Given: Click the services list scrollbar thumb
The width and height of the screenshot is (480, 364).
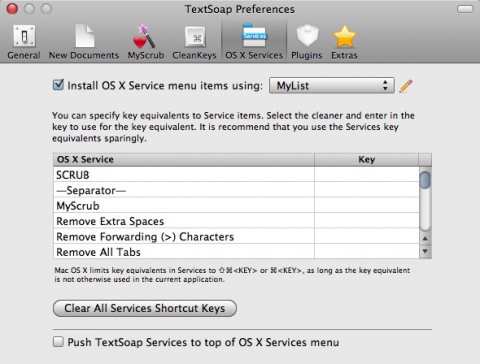Looking at the screenshot, I should [x=425, y=180].
